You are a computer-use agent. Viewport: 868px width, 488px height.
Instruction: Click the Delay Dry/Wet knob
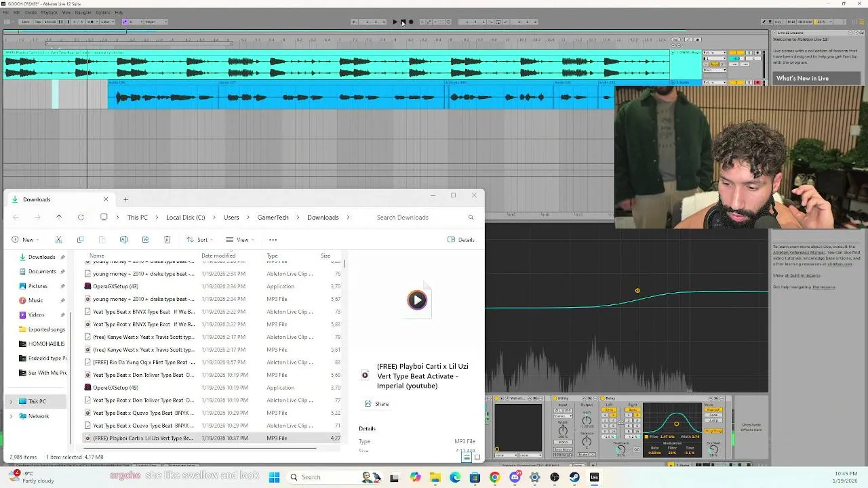[x=713, y=451]
